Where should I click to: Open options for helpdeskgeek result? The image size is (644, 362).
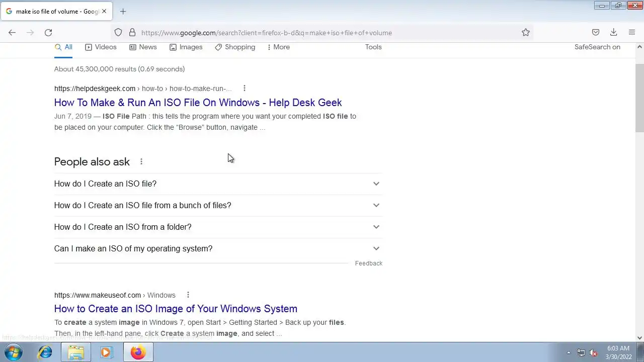click(x=245, y=88)
